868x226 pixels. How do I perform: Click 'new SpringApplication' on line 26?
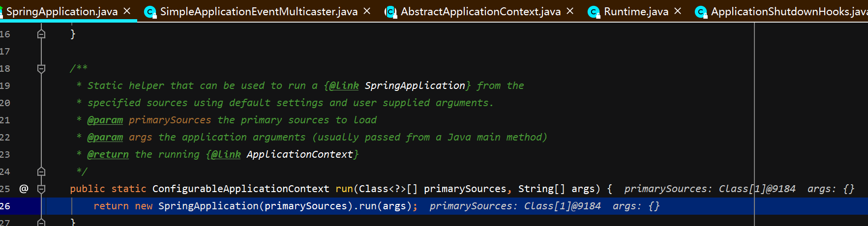click(x=197, y=206)
